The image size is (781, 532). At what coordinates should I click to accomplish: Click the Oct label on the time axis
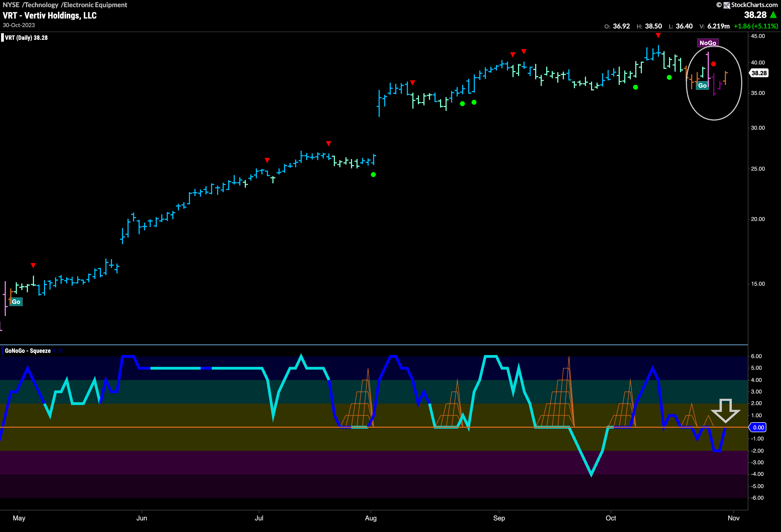[611, 518]
